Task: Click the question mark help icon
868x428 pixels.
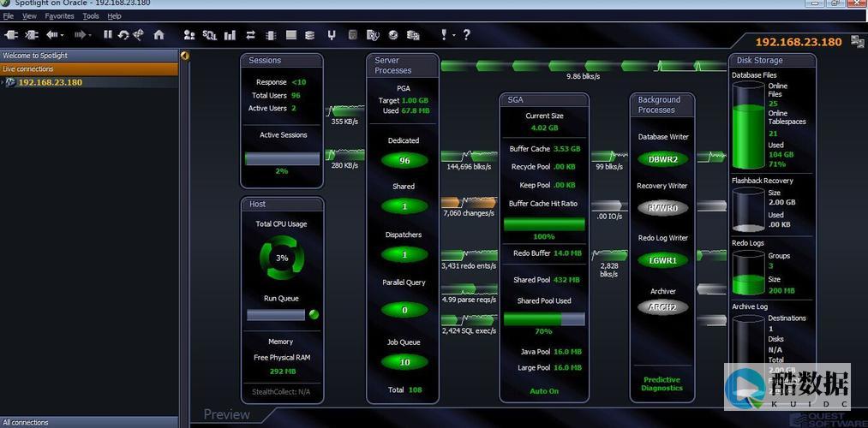Action: point(466,35)
